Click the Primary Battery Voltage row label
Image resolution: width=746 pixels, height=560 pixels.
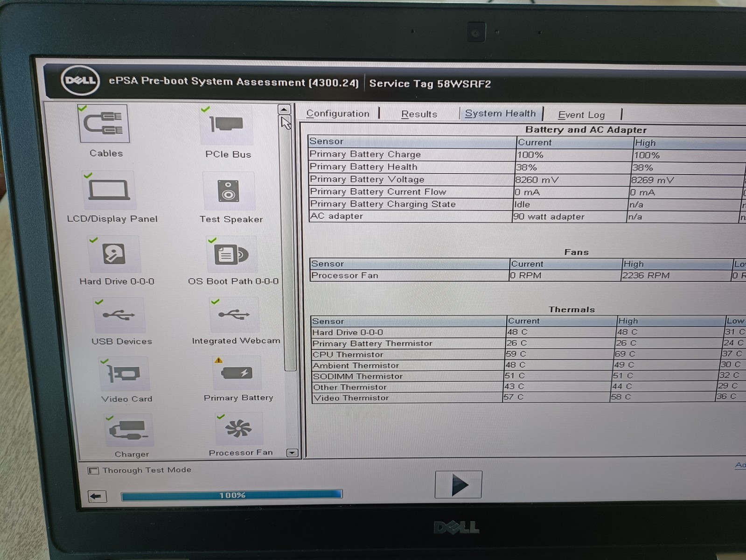[367, 179]
